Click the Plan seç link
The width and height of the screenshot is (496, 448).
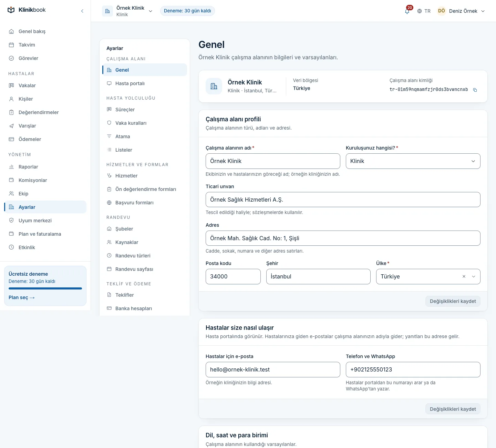tap(22, 297)
